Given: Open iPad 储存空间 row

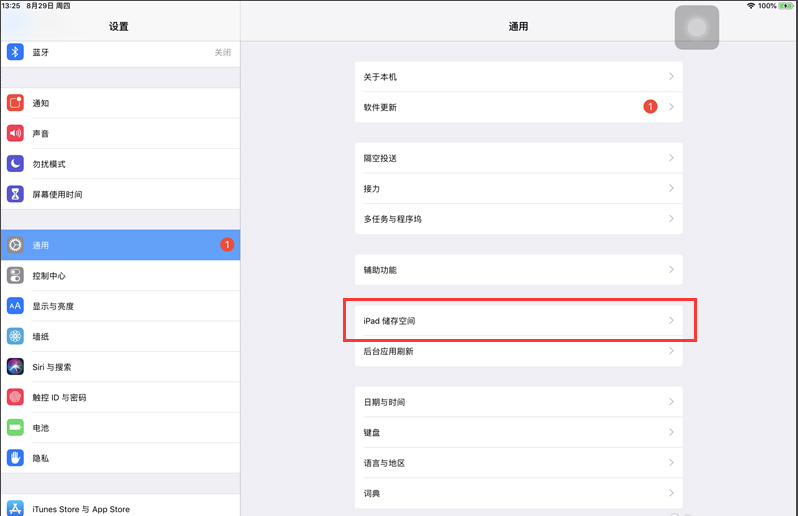Looking at the screenshot, I should click(519, 320).
